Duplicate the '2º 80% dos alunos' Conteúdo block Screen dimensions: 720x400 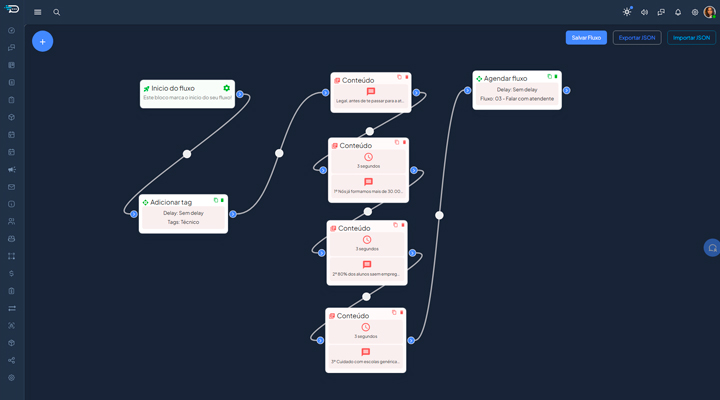click(395, 225)
